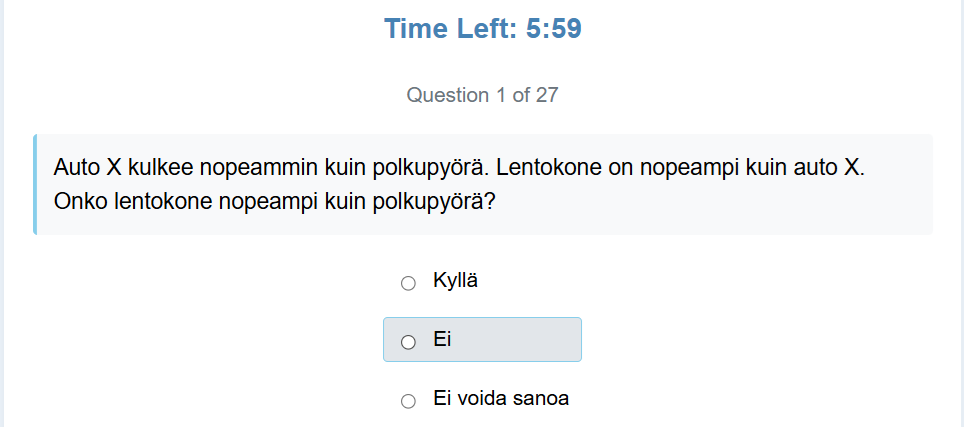This screenshot has width=964, height=427.
Task: Click the blue left border of question box
Action: (x=35, y=185)
